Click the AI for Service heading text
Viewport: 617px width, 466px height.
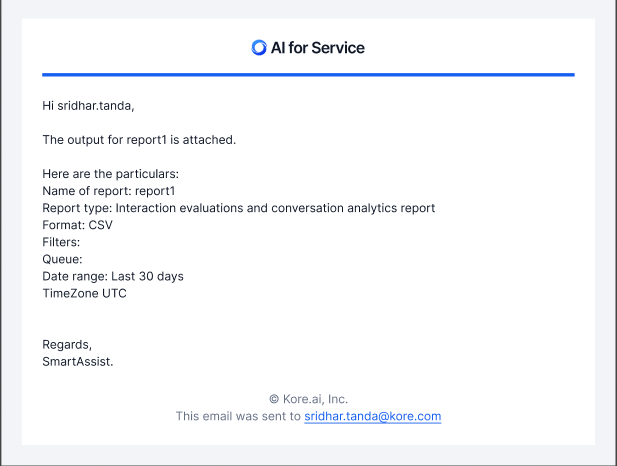coord(318,48)
